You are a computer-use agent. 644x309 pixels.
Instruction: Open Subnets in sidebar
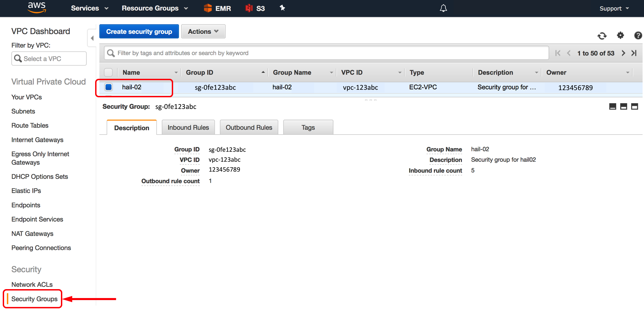[x=23, y=111]
